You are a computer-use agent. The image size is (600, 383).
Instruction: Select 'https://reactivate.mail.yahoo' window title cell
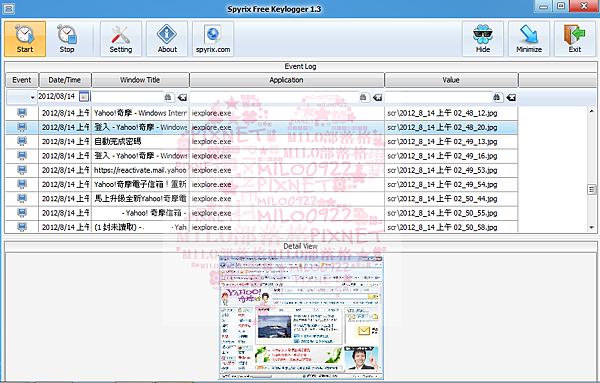pos(140,170)
